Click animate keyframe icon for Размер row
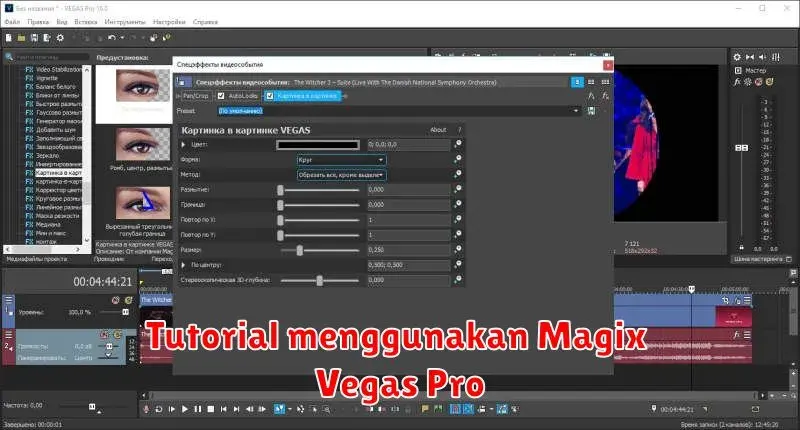Image resolution: width=800 pixels, height=430 pixels. pos(458,249)
